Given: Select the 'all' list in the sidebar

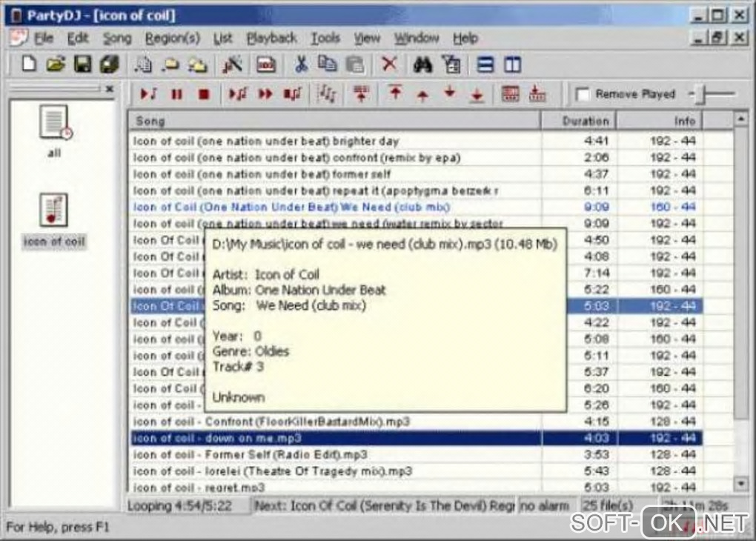Looking at the screenshot, I should 55,130.
